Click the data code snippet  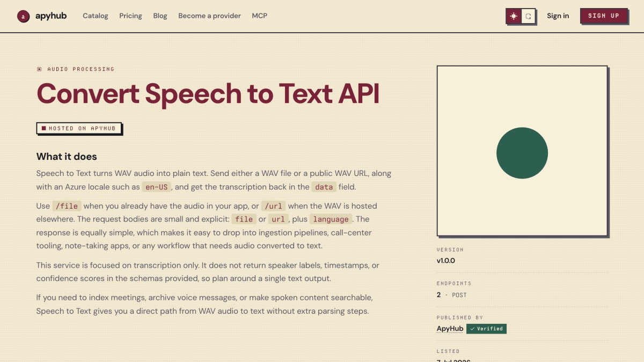[324, 187]
